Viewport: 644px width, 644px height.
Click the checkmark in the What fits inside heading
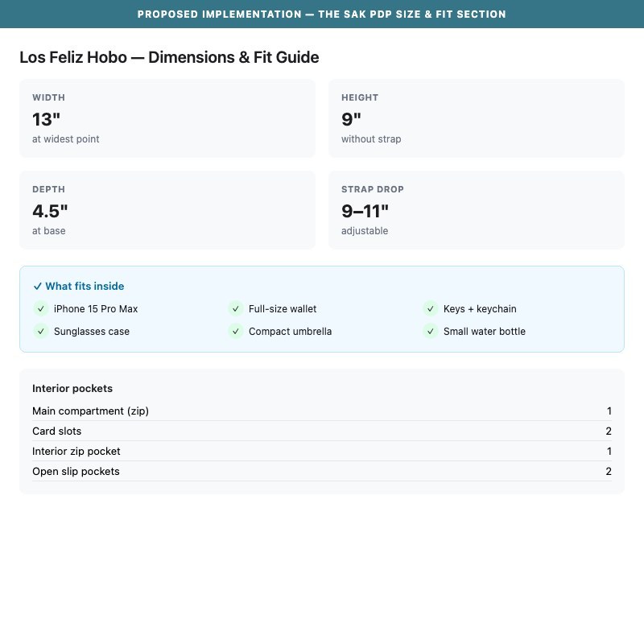pos(37,287)
